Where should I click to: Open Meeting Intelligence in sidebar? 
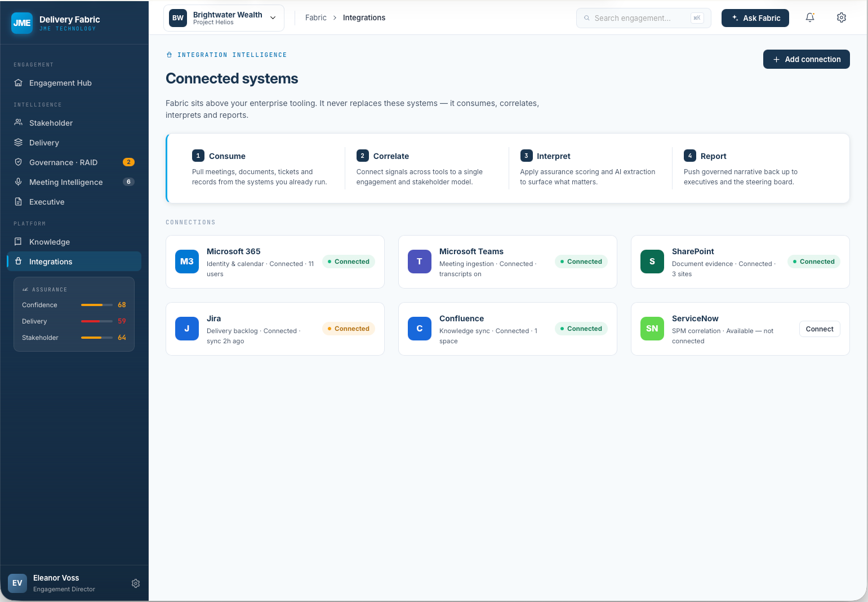point(74,182)
